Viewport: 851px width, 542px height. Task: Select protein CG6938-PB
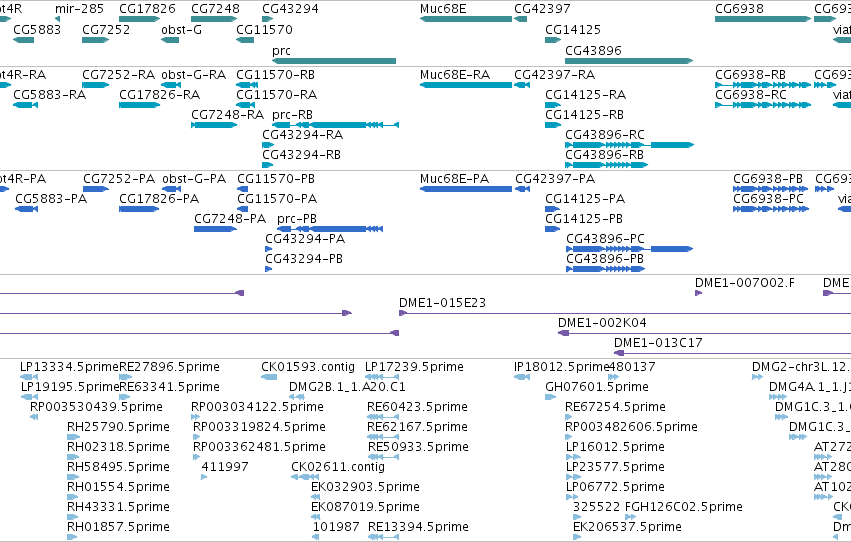pos(771,189)
